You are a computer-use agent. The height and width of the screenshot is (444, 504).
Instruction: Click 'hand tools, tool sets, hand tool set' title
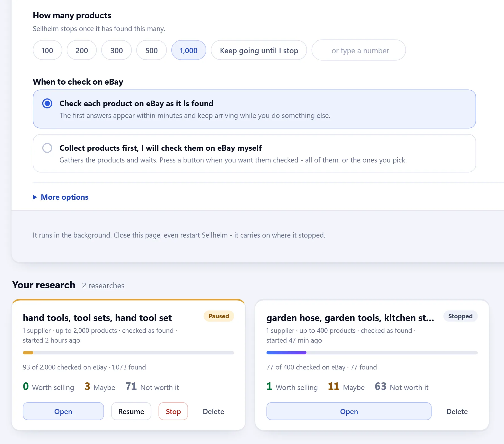click(x=97, y=318)
